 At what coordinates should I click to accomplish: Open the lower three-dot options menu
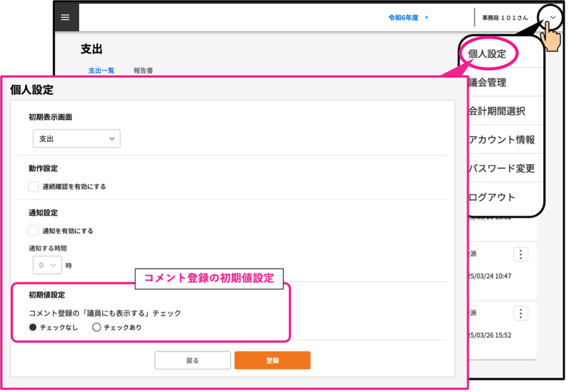[x=521, y=313]
